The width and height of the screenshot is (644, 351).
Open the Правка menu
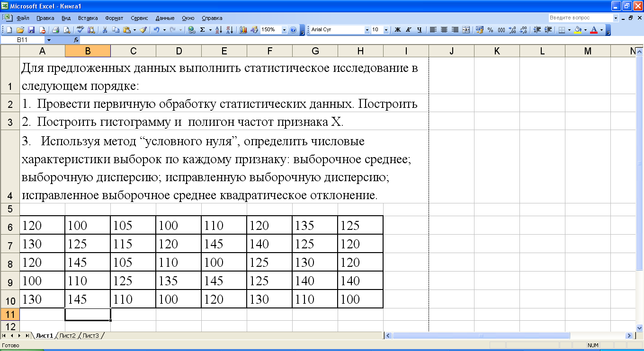coord(45,18)
